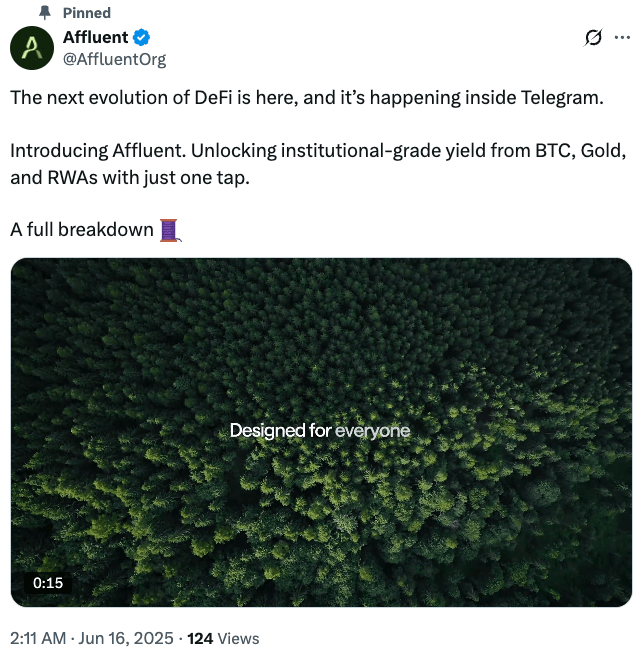Click the blue verified checkmark badge
The height and width of the screenshot is (649, 643).
(142, 38)
